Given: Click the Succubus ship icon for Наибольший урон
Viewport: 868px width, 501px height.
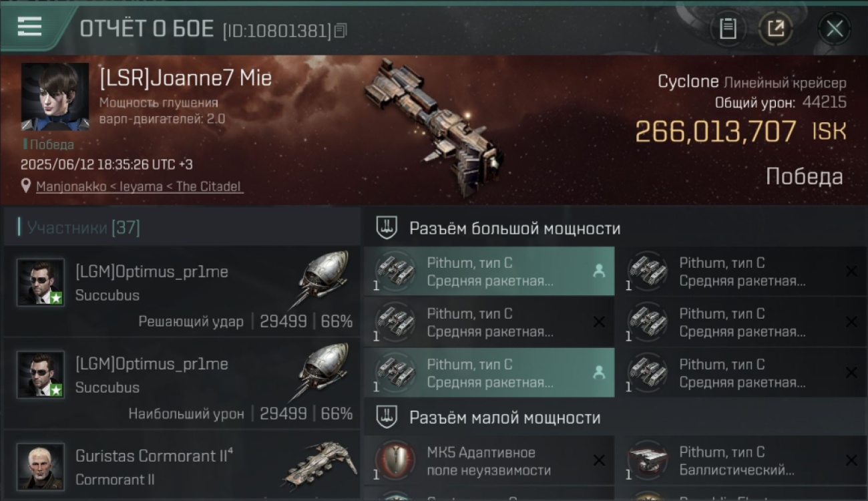Looking at the screenshot, I should point(324,373).
